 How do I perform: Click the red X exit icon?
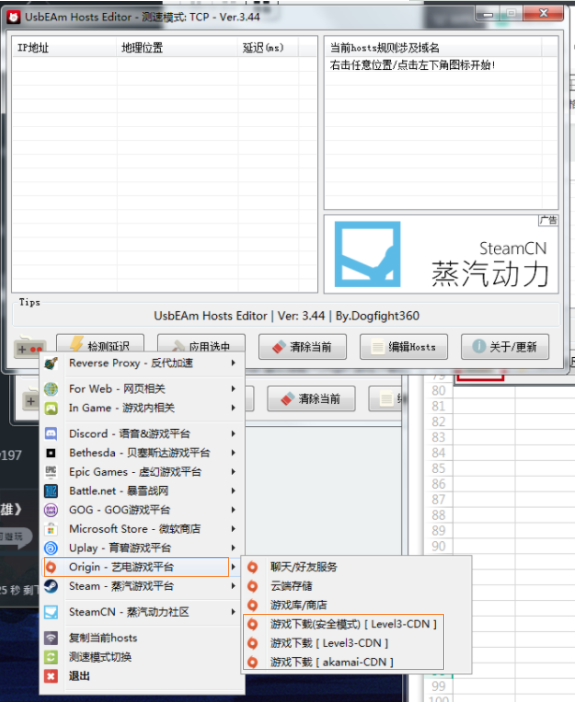pyautogui.click(x=51, y=676)
